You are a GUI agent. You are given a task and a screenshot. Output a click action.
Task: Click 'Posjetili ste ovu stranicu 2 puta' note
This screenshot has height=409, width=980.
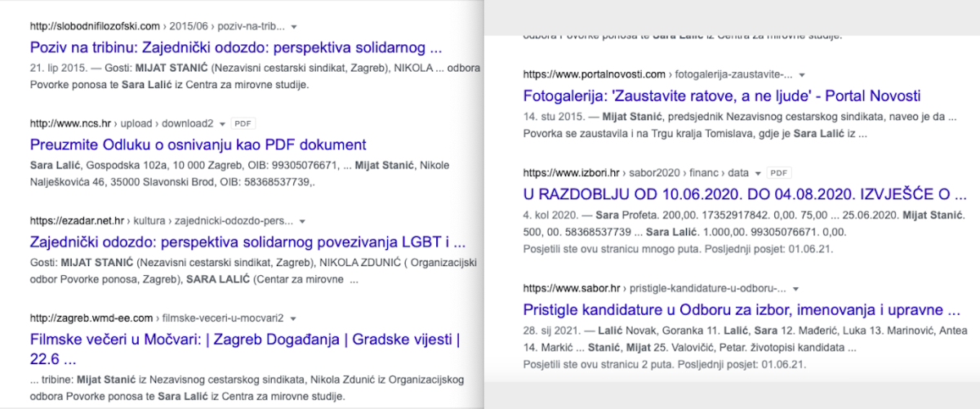[x=665, y=365]
